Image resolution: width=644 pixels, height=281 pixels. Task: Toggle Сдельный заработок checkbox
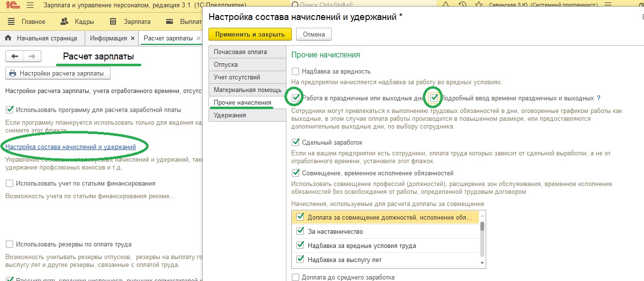295,142
